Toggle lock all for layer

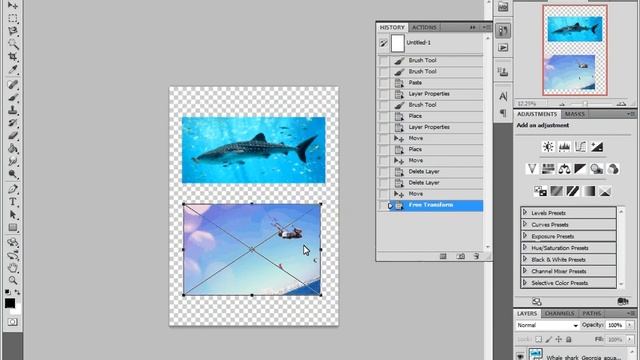tap(569, 339)
